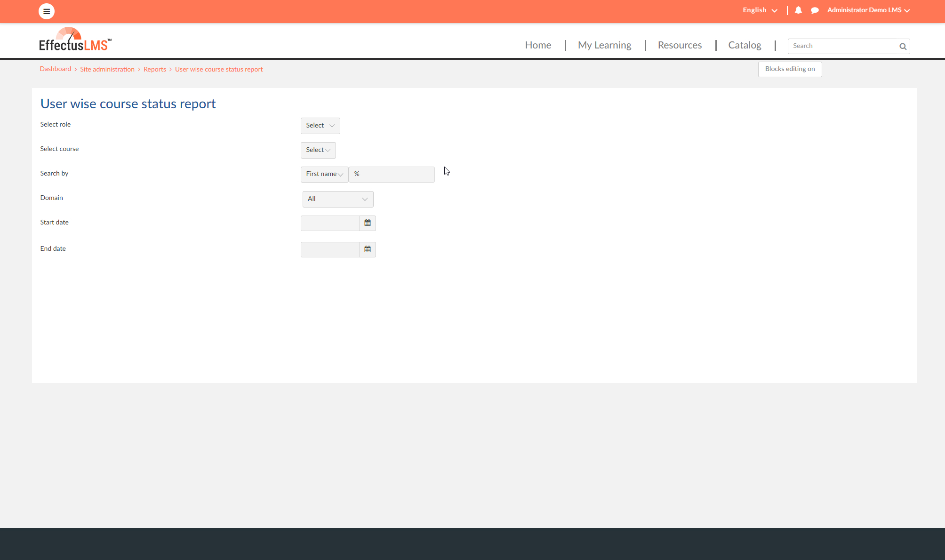The height and width of the screenshot is (560, 945).
Task: Open Start date calendar picker
Action: click(x=368, y=223)
